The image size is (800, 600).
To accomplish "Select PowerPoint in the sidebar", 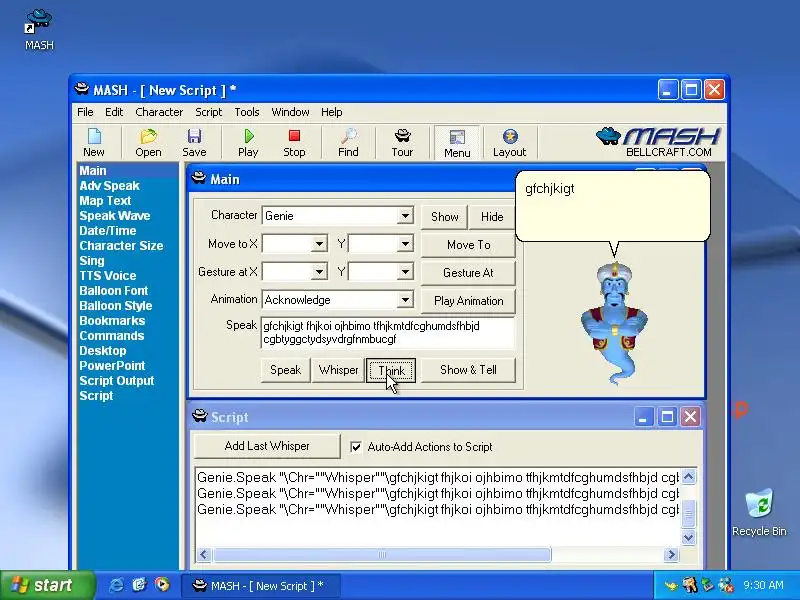I will click(x=112, y=366).
